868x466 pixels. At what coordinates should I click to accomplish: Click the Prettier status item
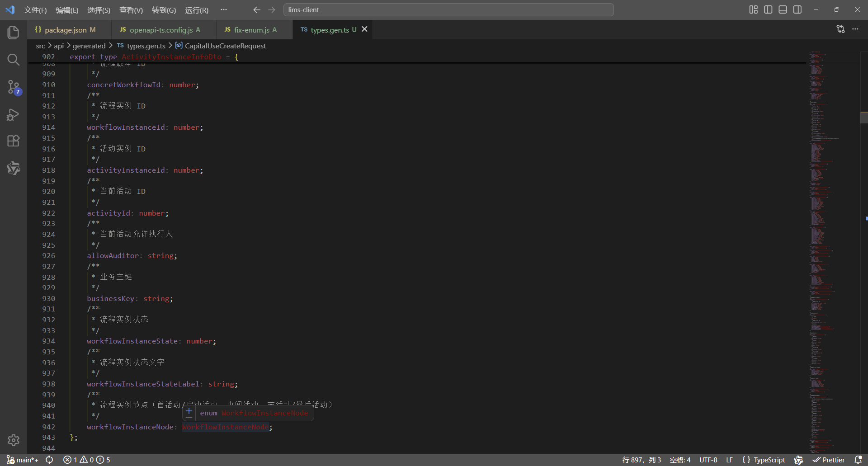pos(828,460)
